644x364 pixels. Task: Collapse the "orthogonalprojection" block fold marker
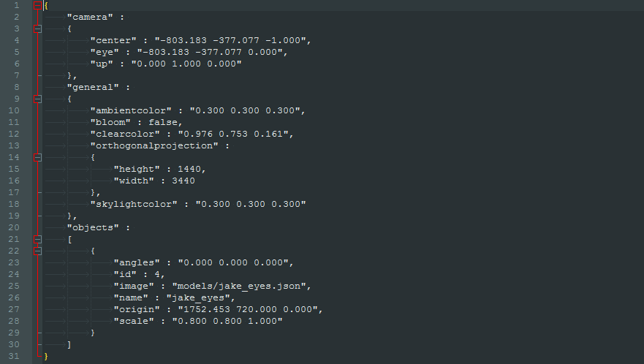click(x=38, y=157)
